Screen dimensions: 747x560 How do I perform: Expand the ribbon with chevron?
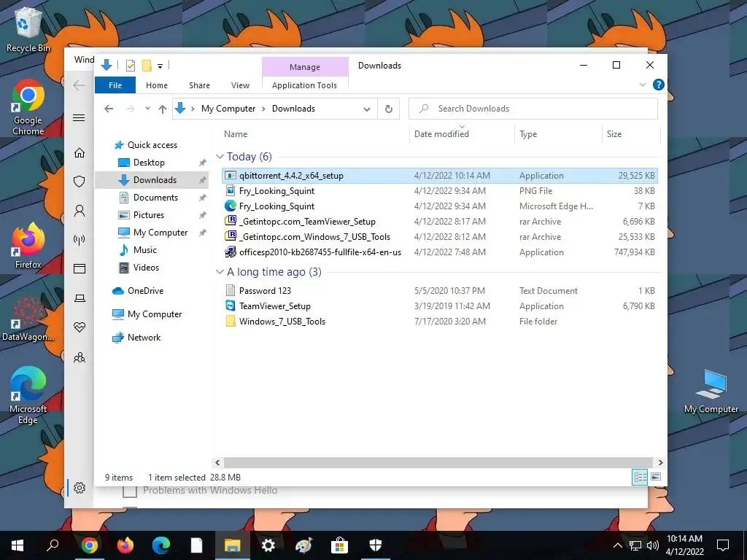click(642, 85)
